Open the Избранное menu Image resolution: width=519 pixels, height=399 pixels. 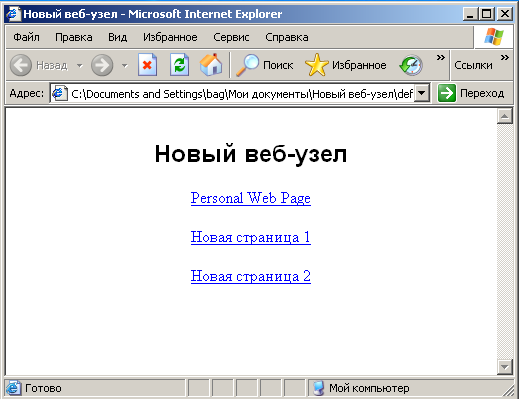170,37
